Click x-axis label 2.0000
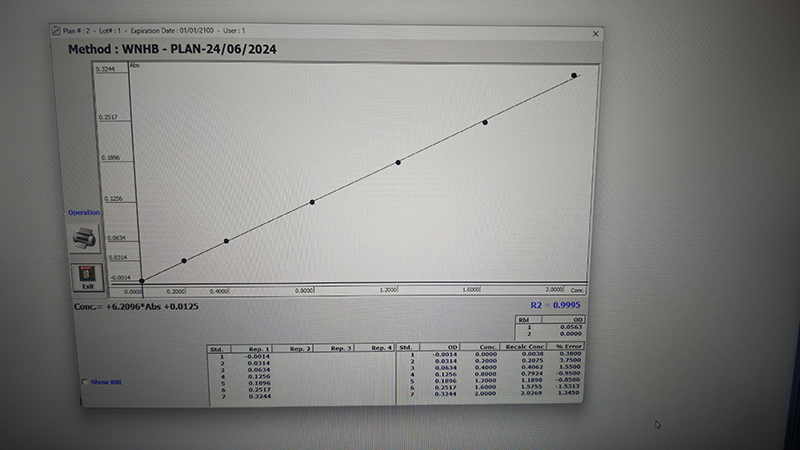Screen dimensions: 800x450 click(554, 289)
